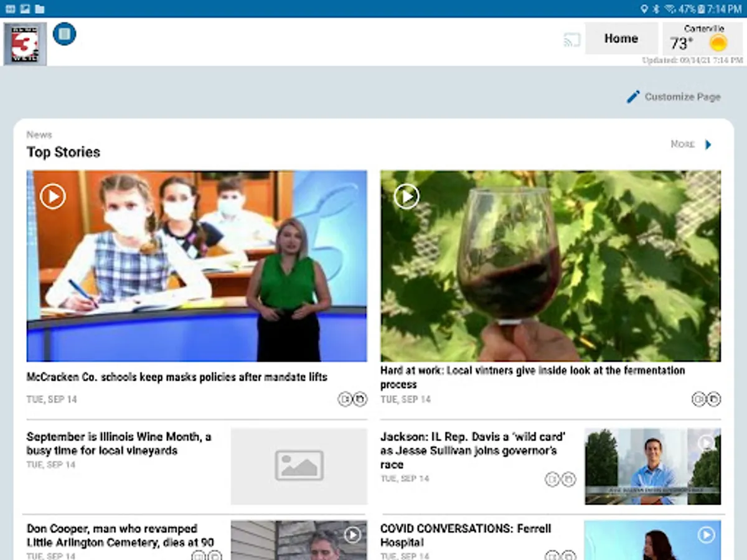Open the Carterville 73° weather widget
Viewport: 747px width, 560px height.
tap(703, 39)
